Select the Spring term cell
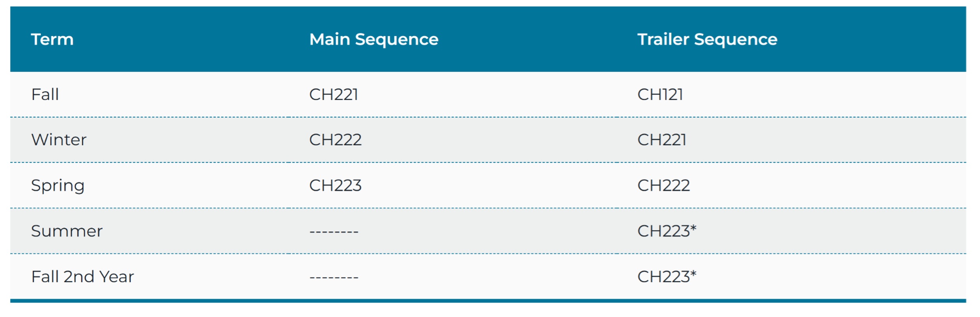This screenshot has height=317, width=980. point(58,185)
